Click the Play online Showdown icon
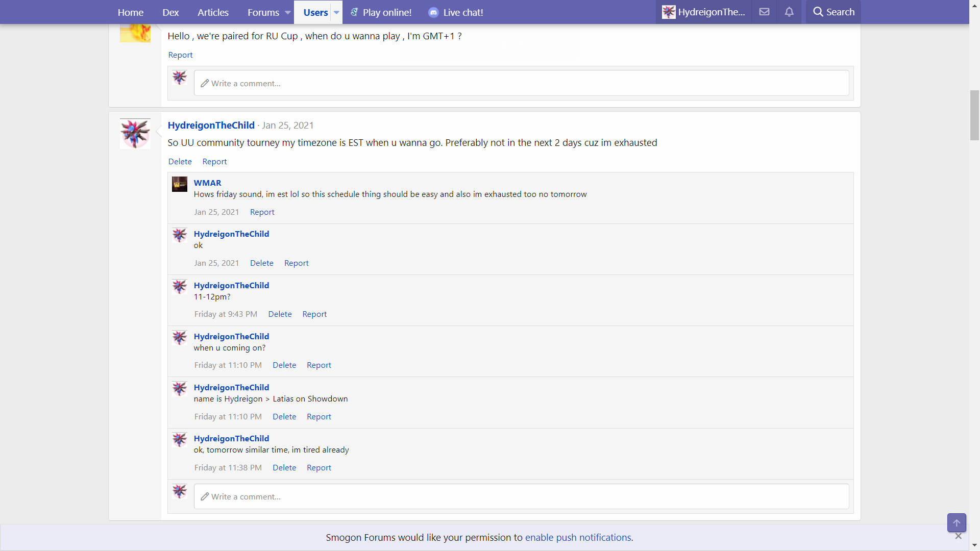Viewport: 980px width, 551px height. (354, 12)
